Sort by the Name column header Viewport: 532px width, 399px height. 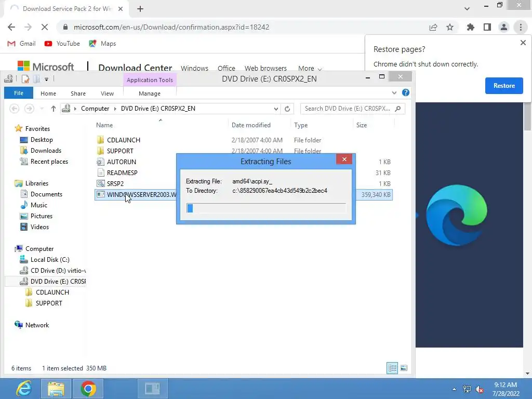point(104,125)
